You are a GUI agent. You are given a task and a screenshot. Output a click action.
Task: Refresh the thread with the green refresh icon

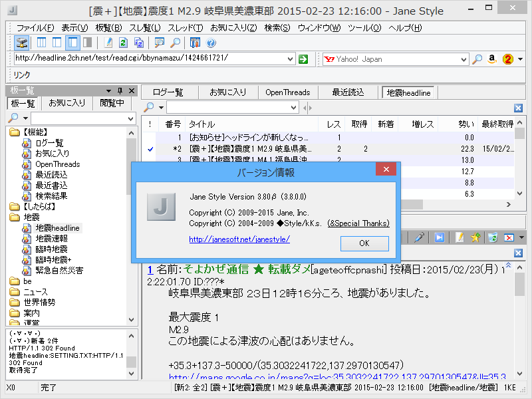tap(122, 42)
